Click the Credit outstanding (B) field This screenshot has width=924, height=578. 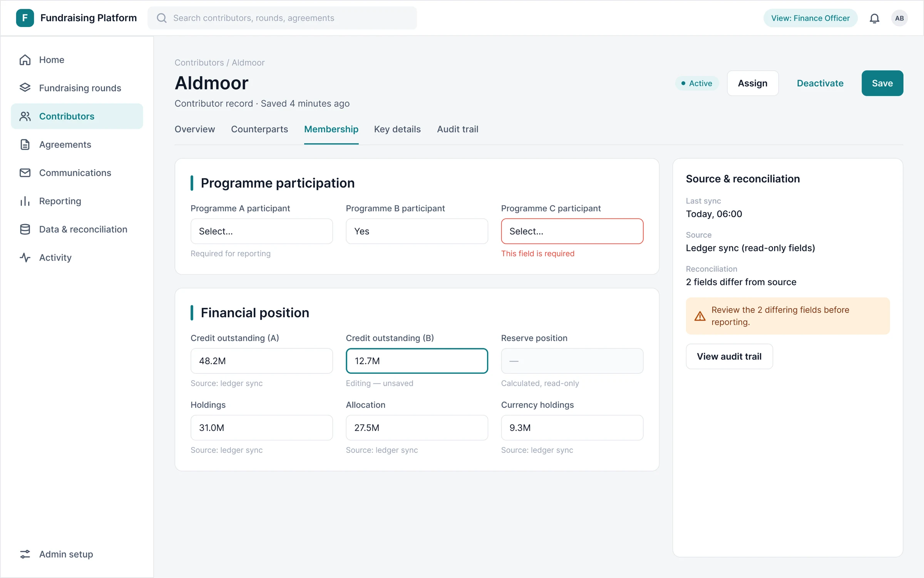pos(417,361)
